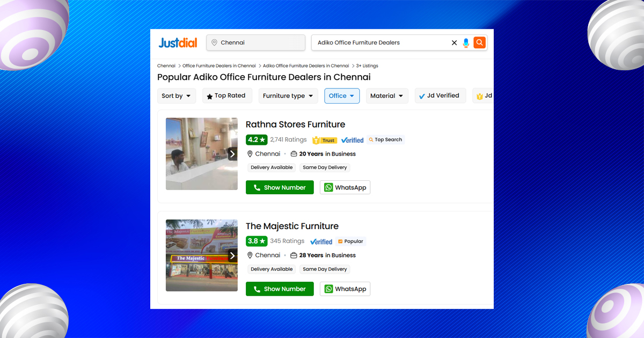Click the 3+ Listings breadcrumb text
Viewport: 644px width, 338px height.
click(367, 66)
